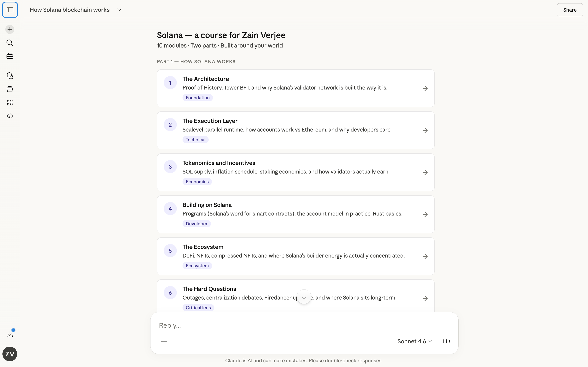Open the ZV profile avatar
The image size is (588, 367).
[10, 354]
